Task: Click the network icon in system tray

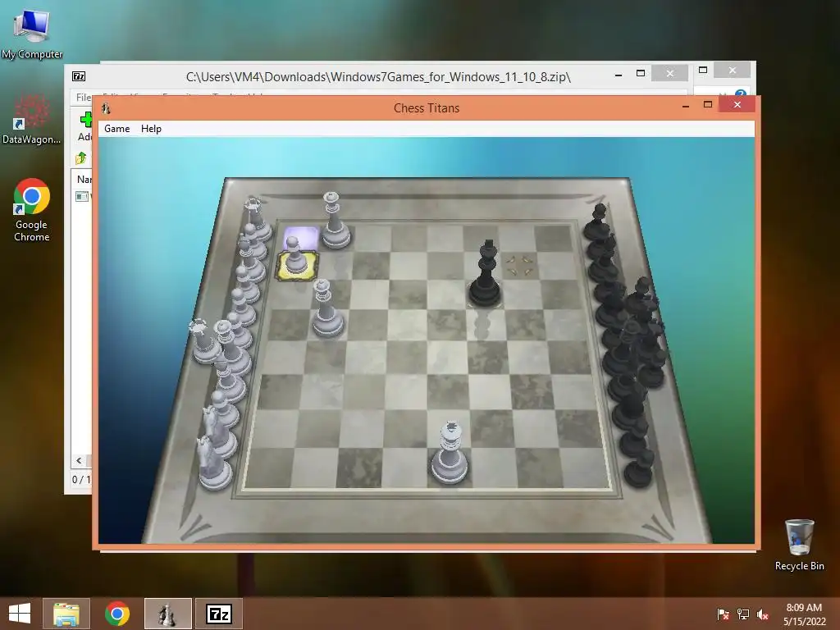Action: click(x=743, y=614)
